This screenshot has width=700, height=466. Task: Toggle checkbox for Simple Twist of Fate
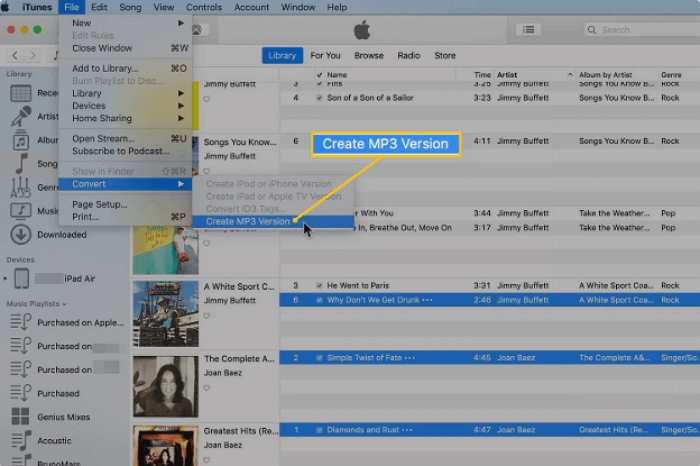(x=319, y=357)
